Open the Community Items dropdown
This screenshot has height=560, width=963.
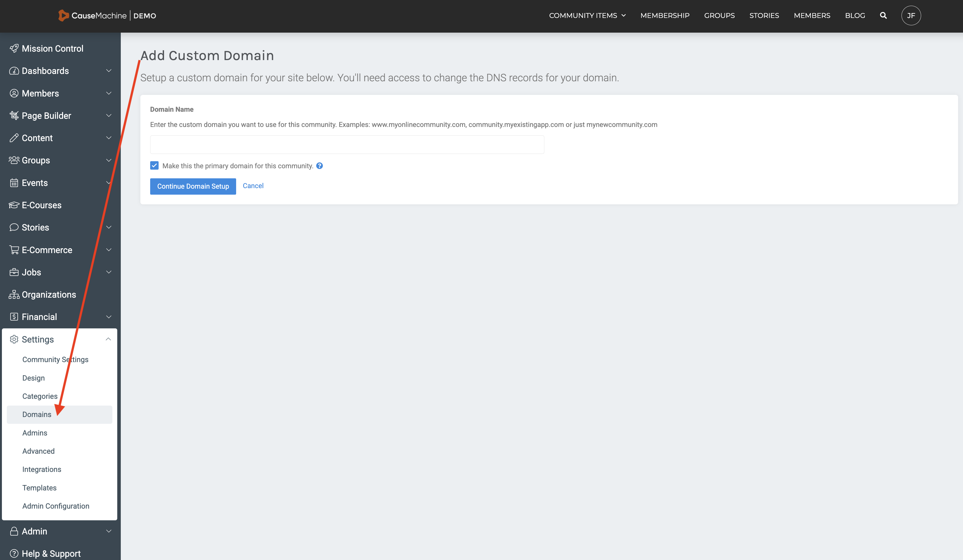click(x=587, y=16)
